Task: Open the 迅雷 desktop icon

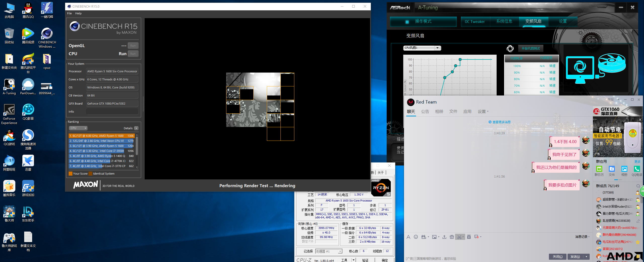Action: point(28,163)
